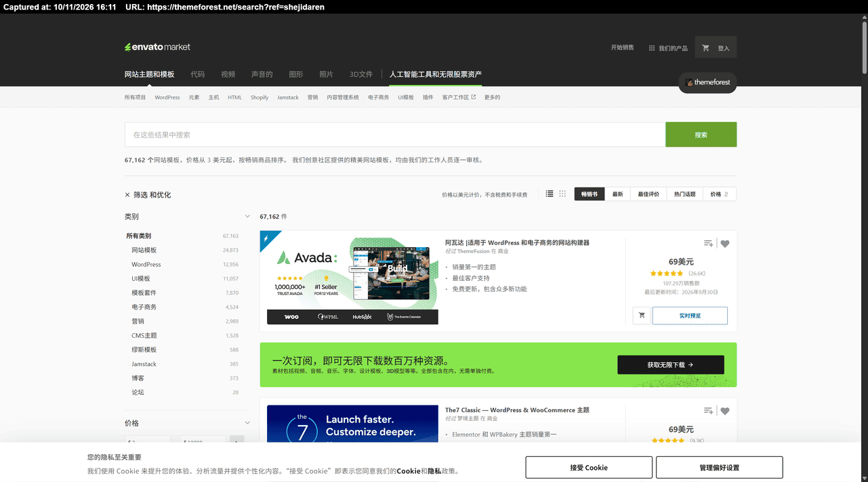Click the themeforest badge
This screenshot has height=482, width=868.
click(707, 82)
